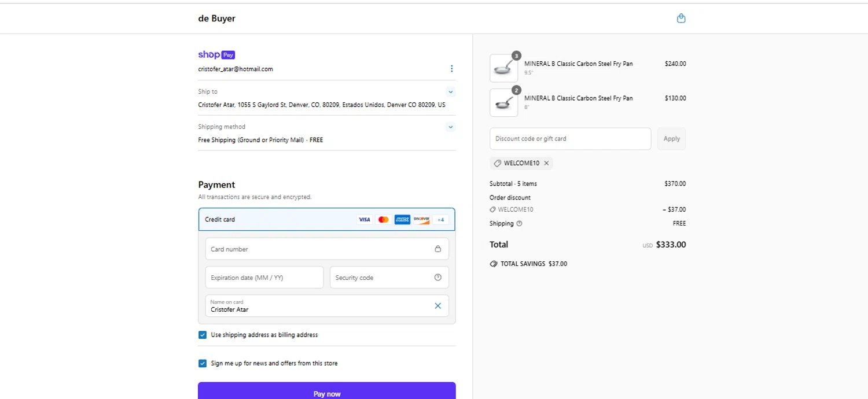Click the Order discount WELCOME10 tag icon
This screenshot has height=399, width=868.
coord(492,210)
